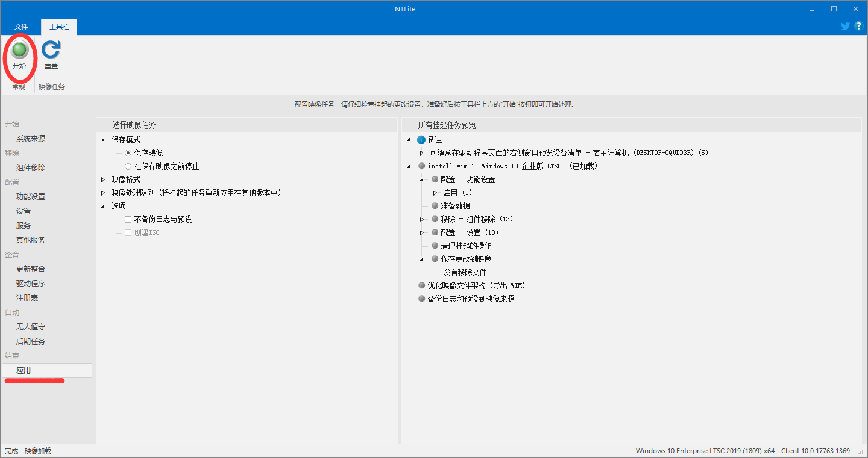Click the 准备数据 row text
The image size is (868, 458).
[x=455, y=206]
